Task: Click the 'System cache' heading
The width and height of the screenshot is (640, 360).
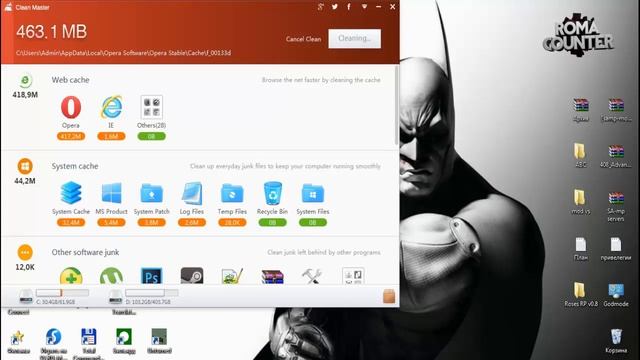Action: tap(75, 166)
